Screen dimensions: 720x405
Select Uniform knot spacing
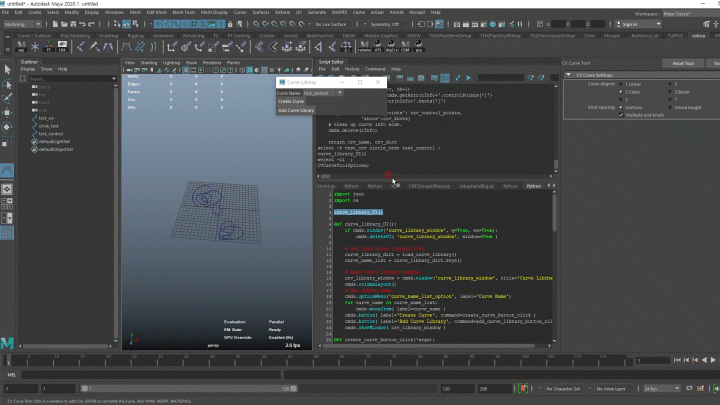(621, 107)
